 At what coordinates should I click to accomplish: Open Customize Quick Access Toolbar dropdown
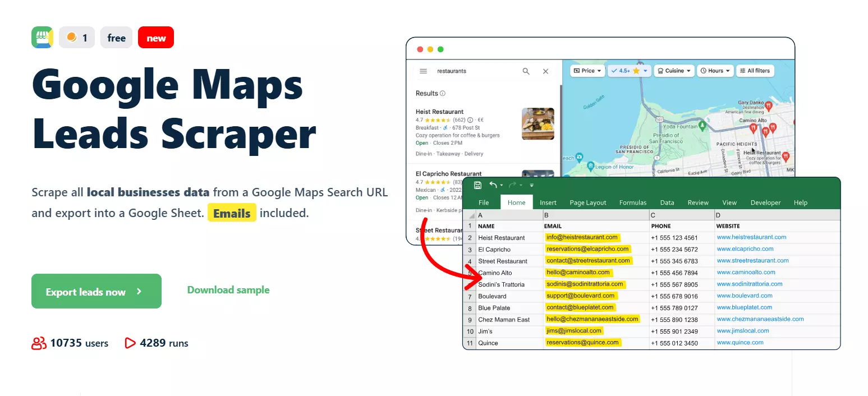(531, 186)
